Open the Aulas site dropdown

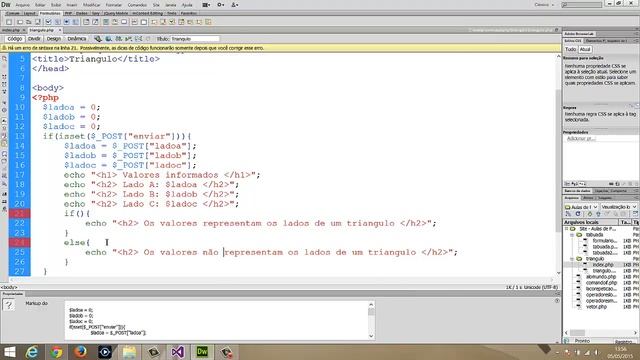(x=581, y=207)
